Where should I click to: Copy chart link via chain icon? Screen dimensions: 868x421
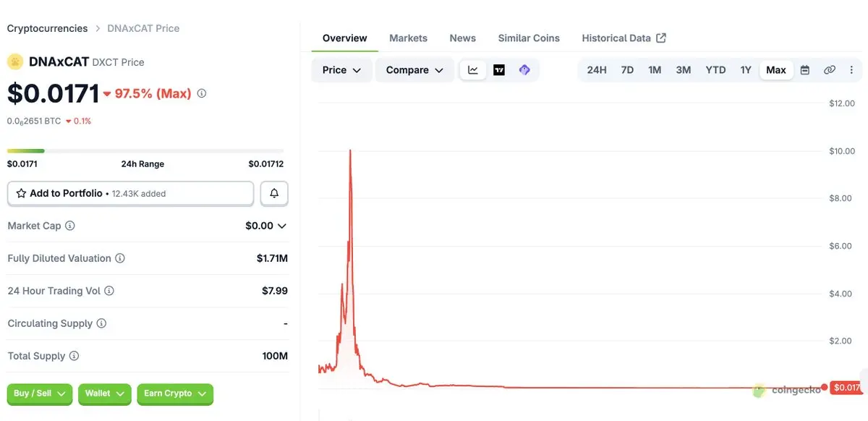point(830,70)
